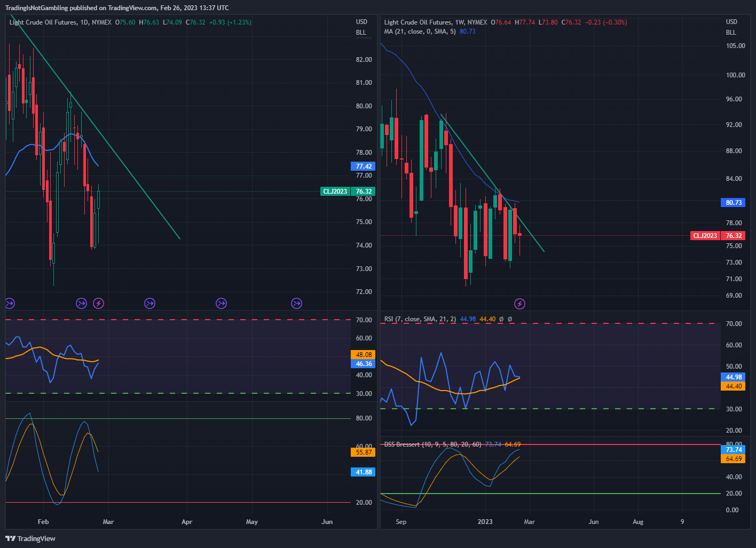This screenshot has height=548, width=756.
Task: Click the orange 44.40 RSI axis label
Action: tap(734, 386)
